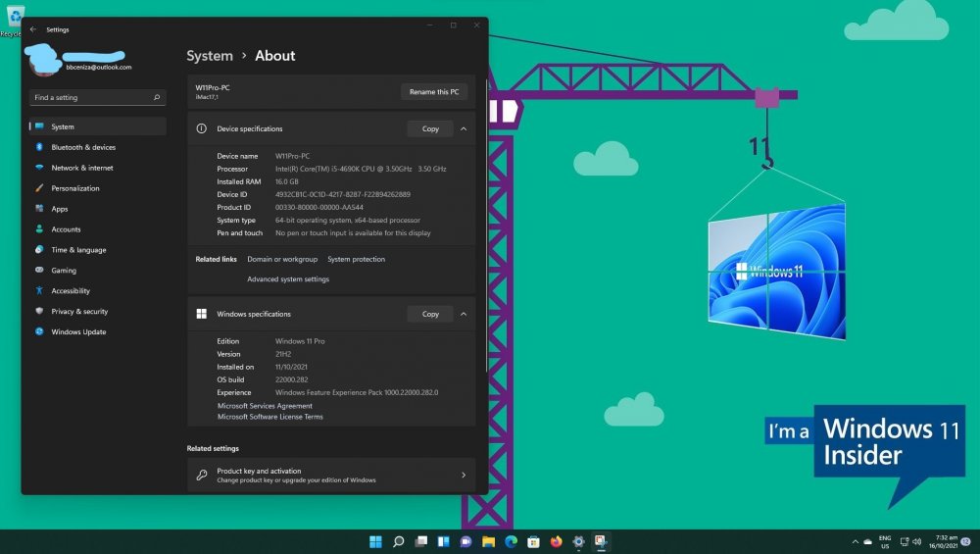This screenshot has width=980, height=554.
Task: Open the Domain or workgroup link
Action: [282, 259]
